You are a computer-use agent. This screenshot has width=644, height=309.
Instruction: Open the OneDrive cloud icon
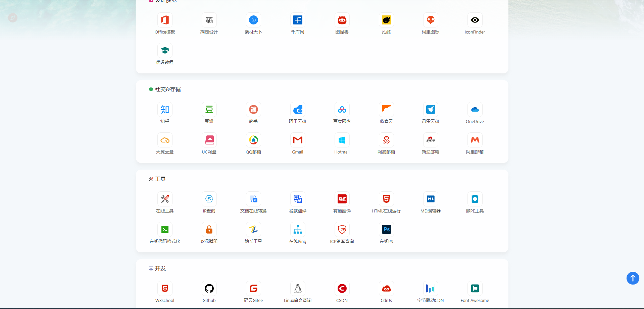click(475, 110)
